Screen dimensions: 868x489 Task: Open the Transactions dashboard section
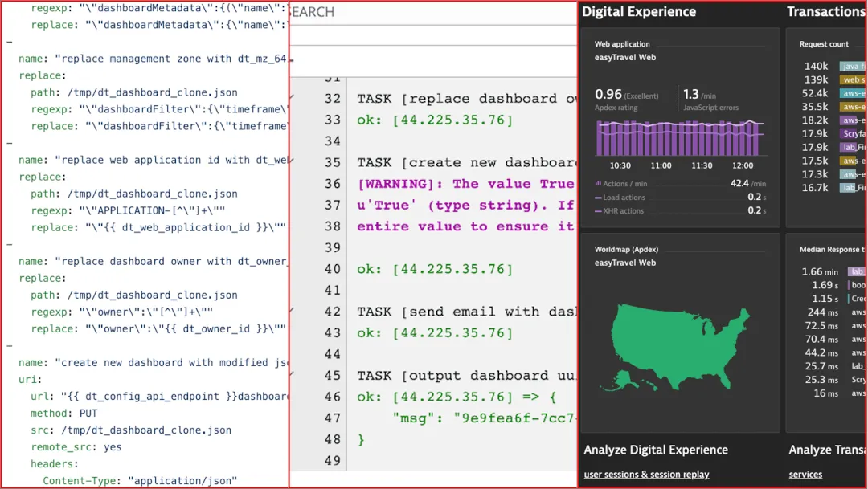[826, 11]
